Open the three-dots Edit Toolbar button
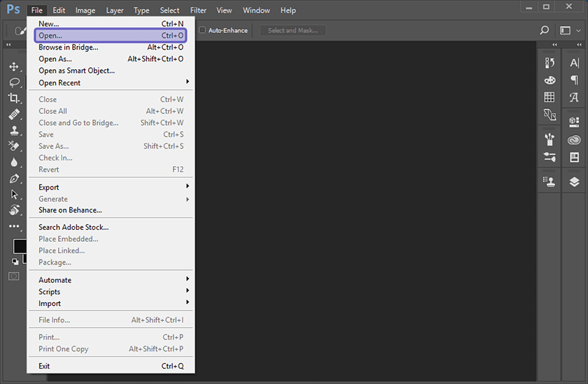The image size is (588, 384). (14, 226)
